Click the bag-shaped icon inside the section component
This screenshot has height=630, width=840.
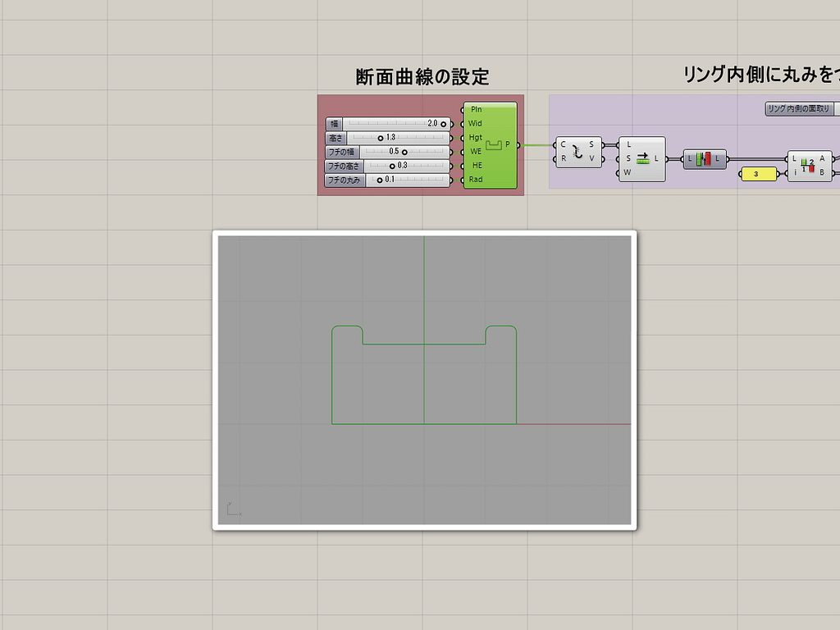493,145
